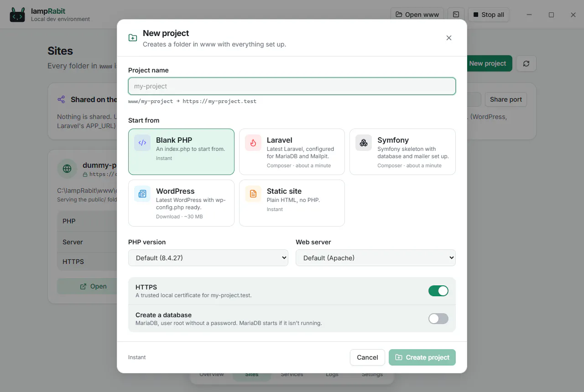This screenshot has width=584, height=392.
Task: Open the PHP version dropdown
Action: tap(208, 258)
